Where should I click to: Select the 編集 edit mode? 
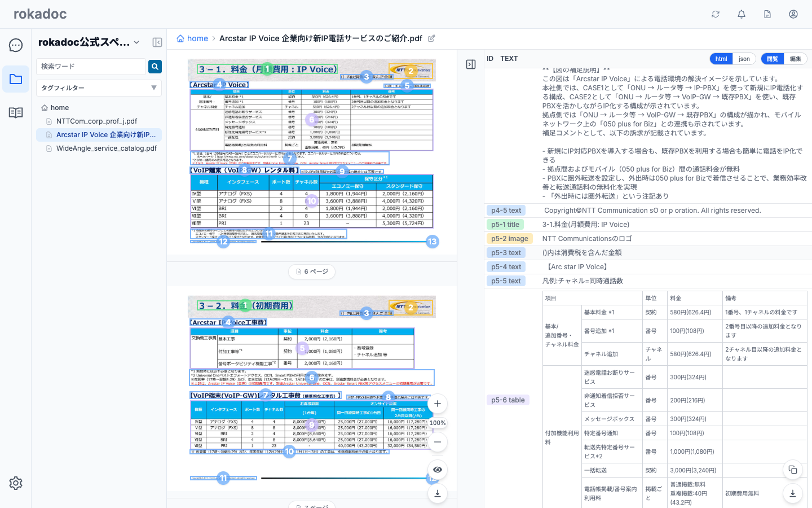coord(795,59)
